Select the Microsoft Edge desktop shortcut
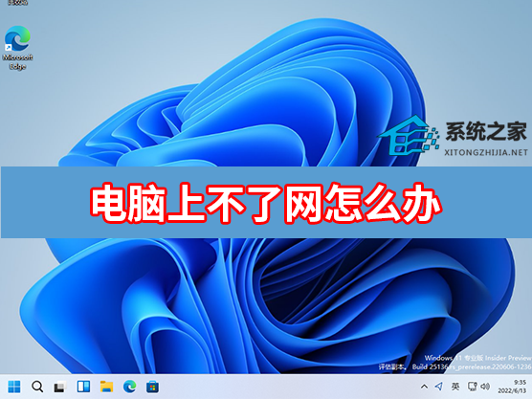 17,48
